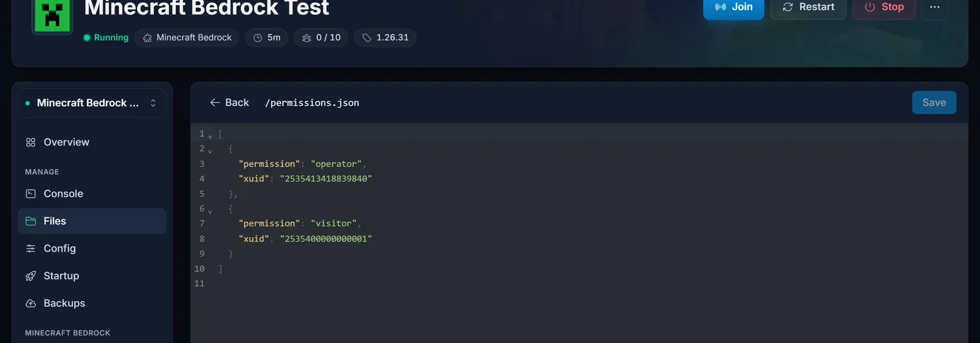Click the Running status indicator
The width and height of the screenshot is (980, 343).
click(106, 37)
